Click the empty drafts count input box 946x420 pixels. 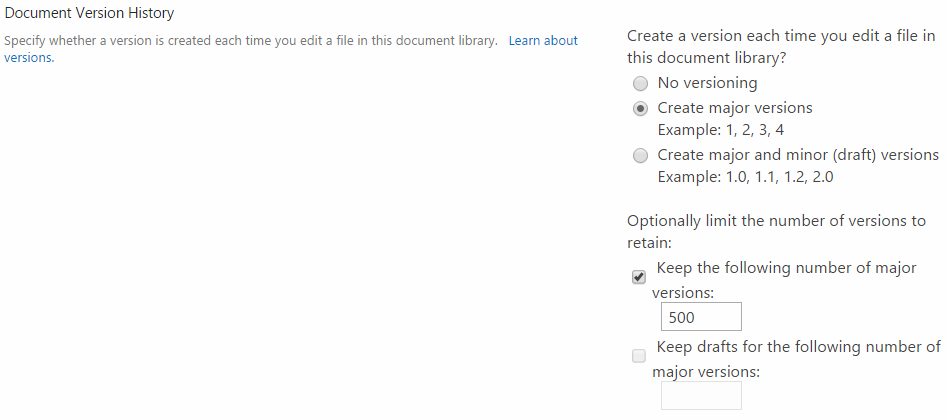701,395
